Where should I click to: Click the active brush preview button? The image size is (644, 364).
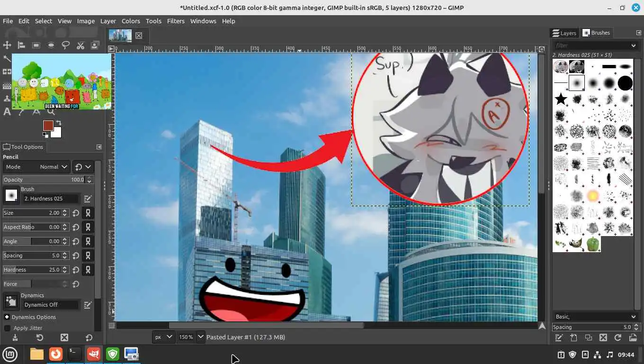coord(11,195)
